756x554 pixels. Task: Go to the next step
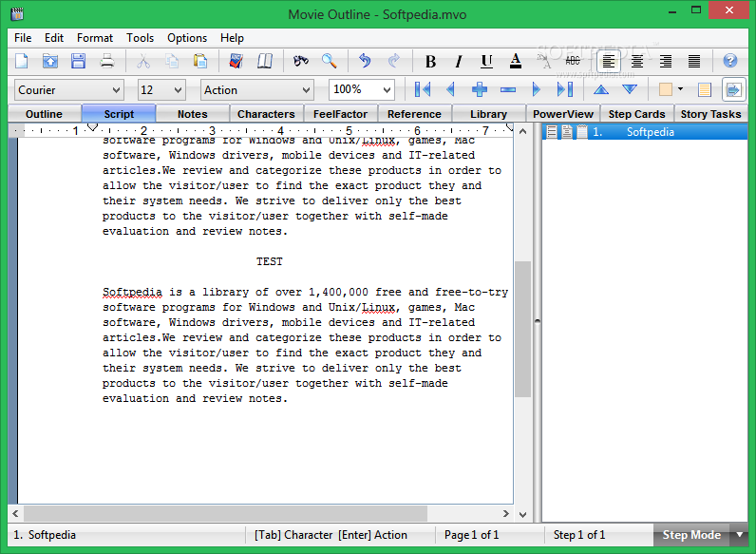pyautogui.click(x=537, y=89)
